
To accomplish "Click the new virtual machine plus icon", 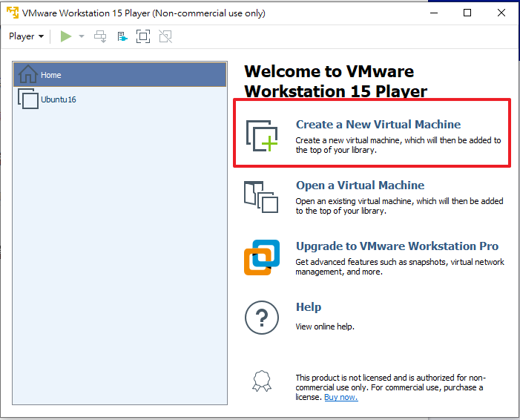I will (262, 136).
